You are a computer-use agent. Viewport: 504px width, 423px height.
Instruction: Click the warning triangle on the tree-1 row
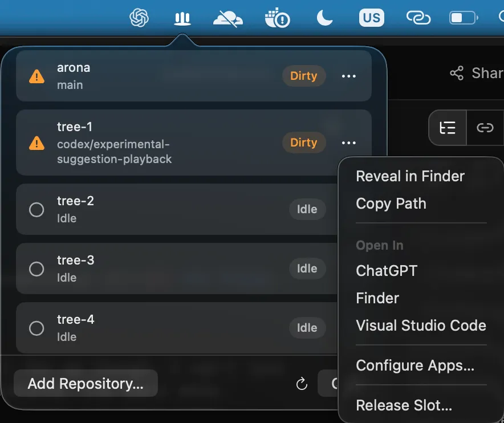[x=36, y=143]
